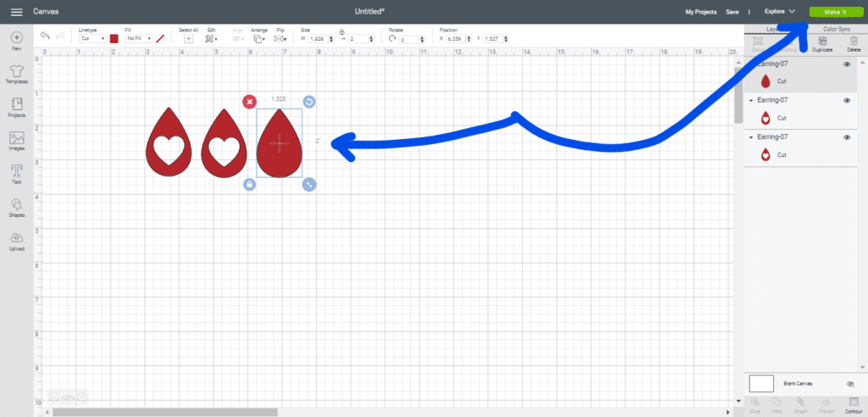Duplicate the selected layer

tap(821, 44)
